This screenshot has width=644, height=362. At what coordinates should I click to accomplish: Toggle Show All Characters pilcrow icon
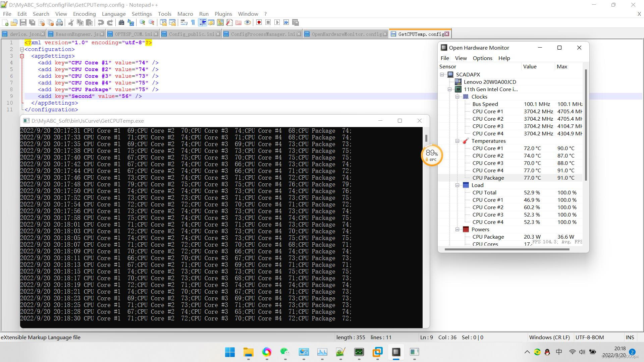[193, 23]
